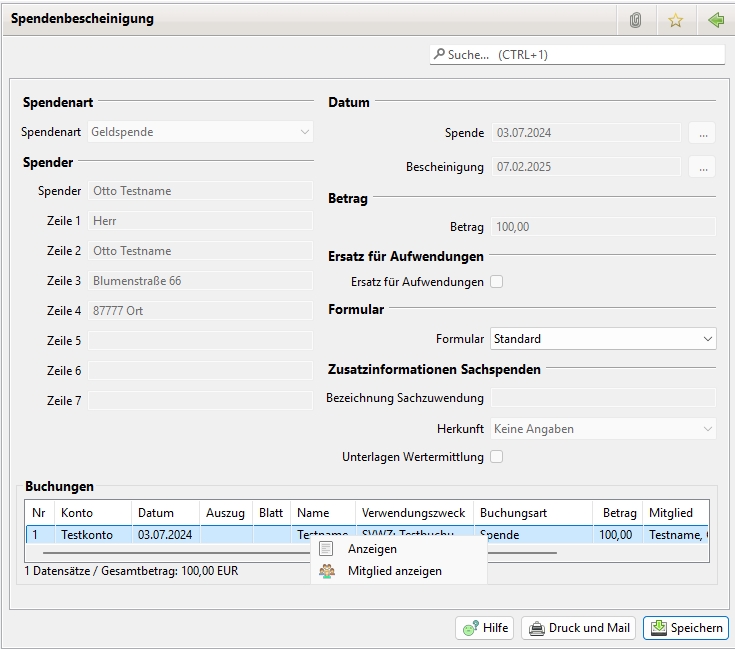Screen dimensions: 735x649
Task: Click the star favorite icon
Action: 675,20
